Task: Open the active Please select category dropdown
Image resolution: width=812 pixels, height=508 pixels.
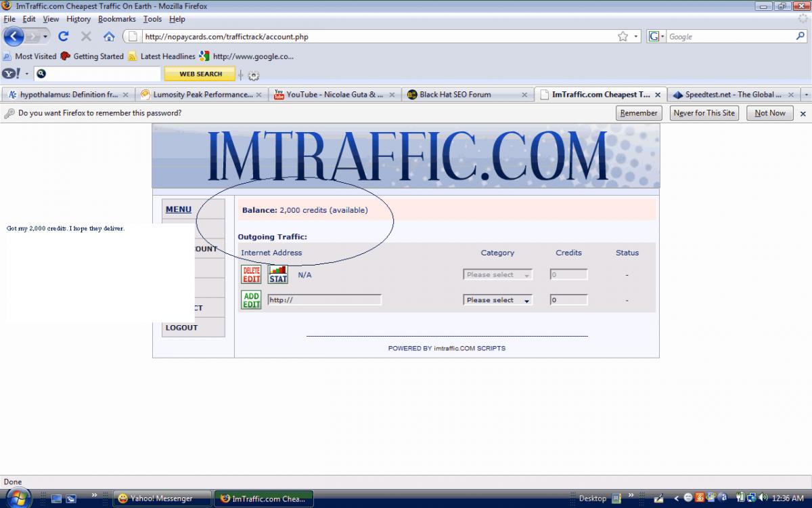Action: (497, 300)
